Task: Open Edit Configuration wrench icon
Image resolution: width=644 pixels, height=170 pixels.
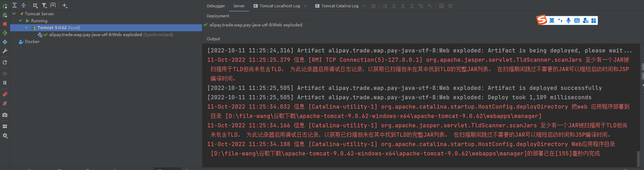Action: click(x=5, y=51)
